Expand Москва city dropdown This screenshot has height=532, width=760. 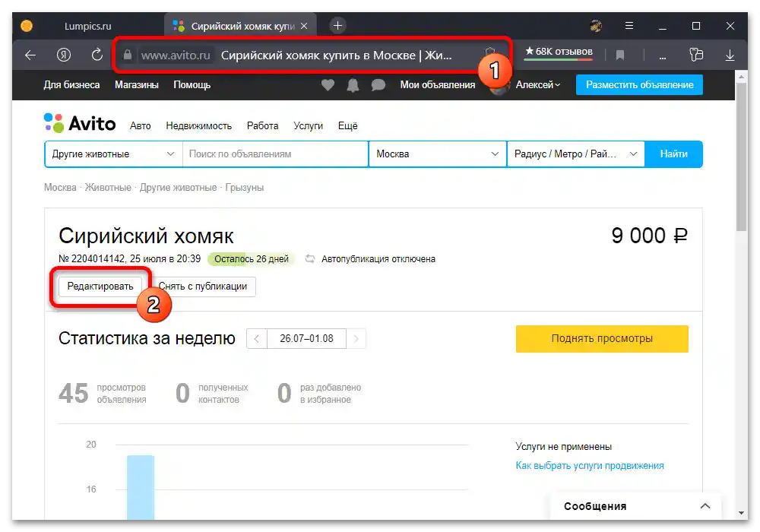(438, 154)
